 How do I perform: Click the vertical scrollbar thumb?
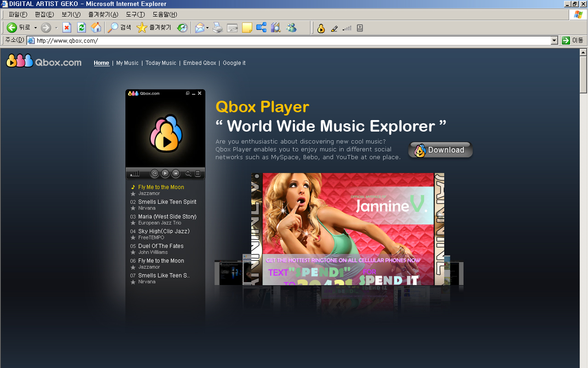pyautogui.click(x=583, y=75)
